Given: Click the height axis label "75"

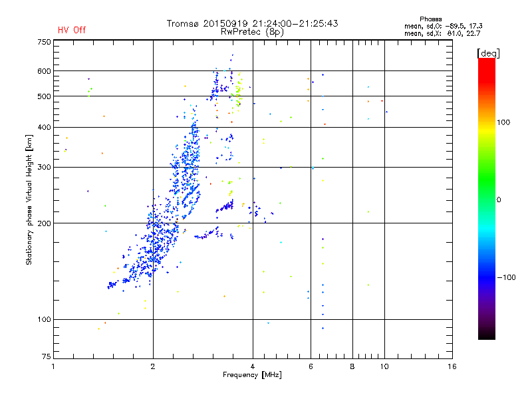Looking at the screenshot, I should point(47,356).
